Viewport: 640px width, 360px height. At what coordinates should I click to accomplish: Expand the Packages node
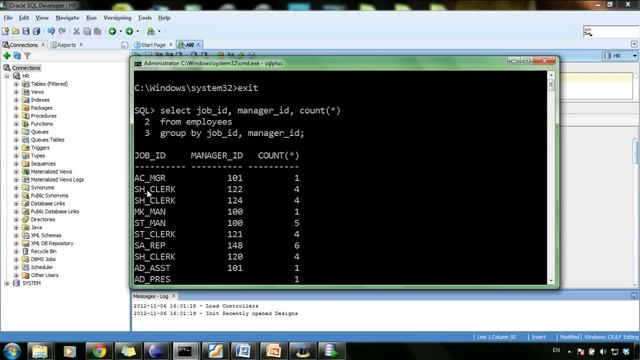[16, 108]
